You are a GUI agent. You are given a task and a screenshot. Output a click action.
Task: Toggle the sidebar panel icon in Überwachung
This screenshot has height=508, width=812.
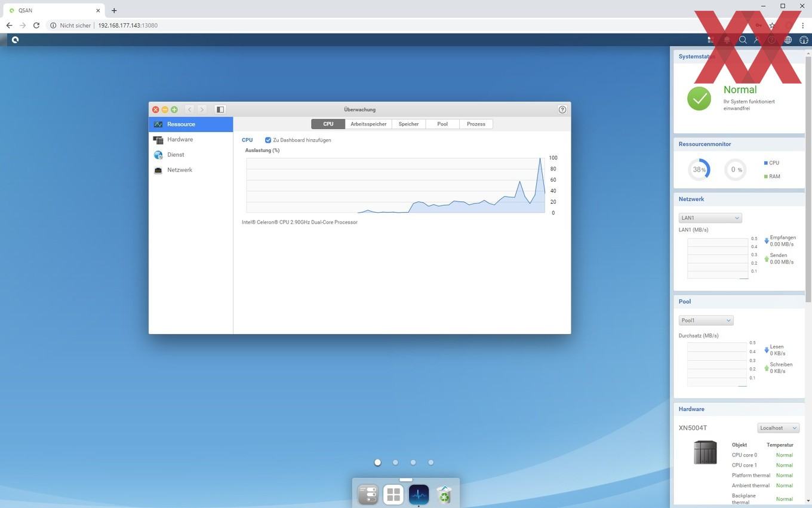click(220, 109)
